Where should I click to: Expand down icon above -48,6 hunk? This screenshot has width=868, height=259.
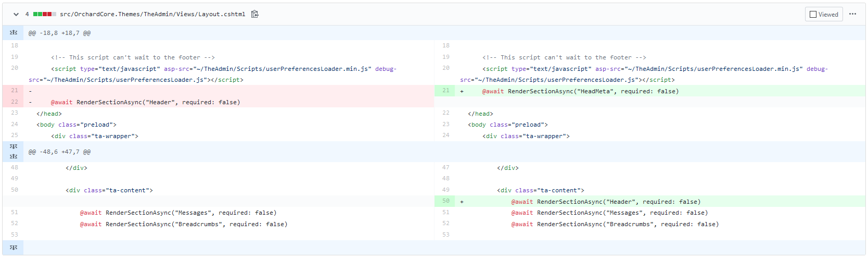(x=14, y=146)
